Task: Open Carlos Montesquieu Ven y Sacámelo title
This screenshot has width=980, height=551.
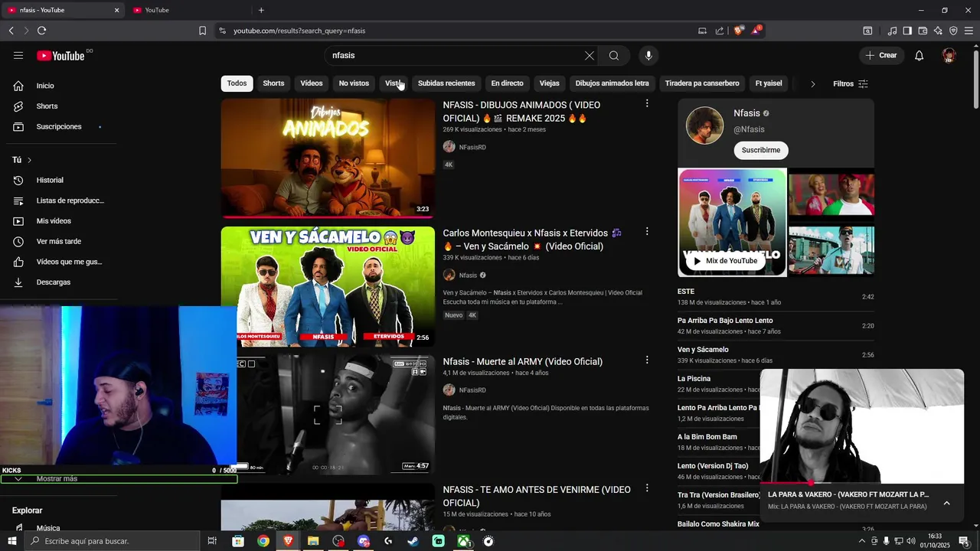Action: pyautogui.click(x=532, y=240)
